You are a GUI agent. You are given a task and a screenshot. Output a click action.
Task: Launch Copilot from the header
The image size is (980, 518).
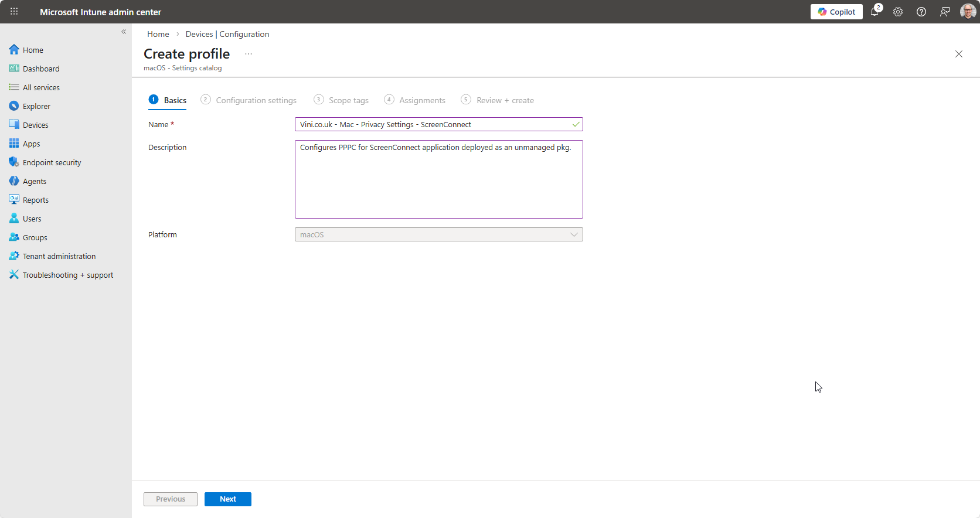(836, 12)
